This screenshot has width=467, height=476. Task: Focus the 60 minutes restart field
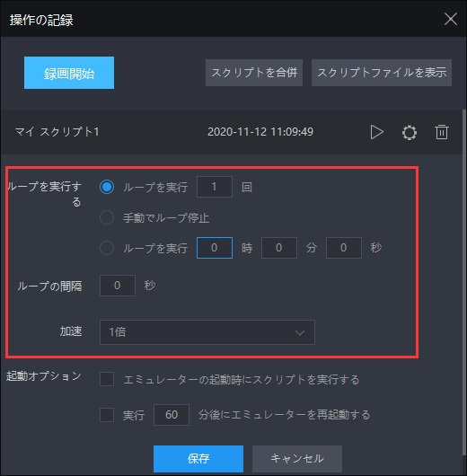[172, 415]
